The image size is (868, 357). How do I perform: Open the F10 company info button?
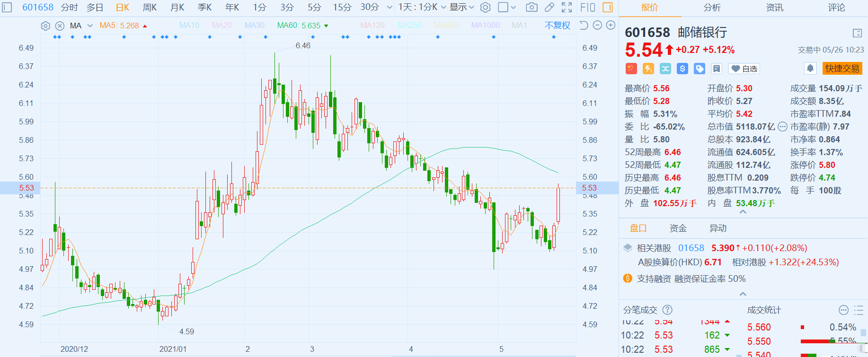pyautogui.click(x=587, y=7)
